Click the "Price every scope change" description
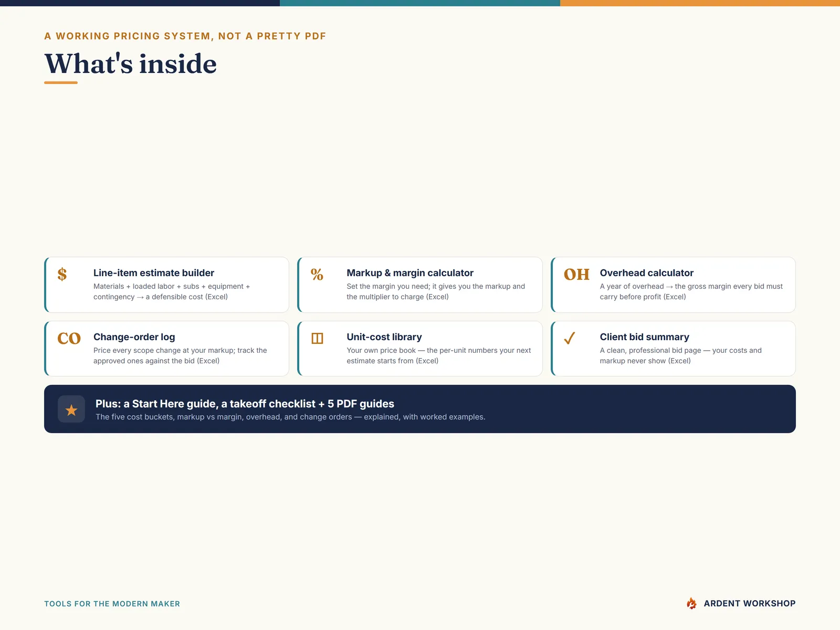Screen dimensions: 840x630 (x=180, y=355)
